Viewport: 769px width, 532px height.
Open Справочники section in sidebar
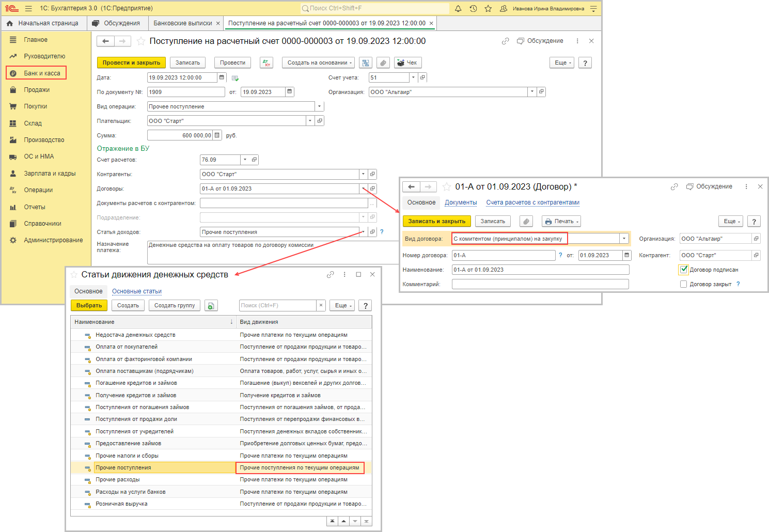tap(42, 224)
